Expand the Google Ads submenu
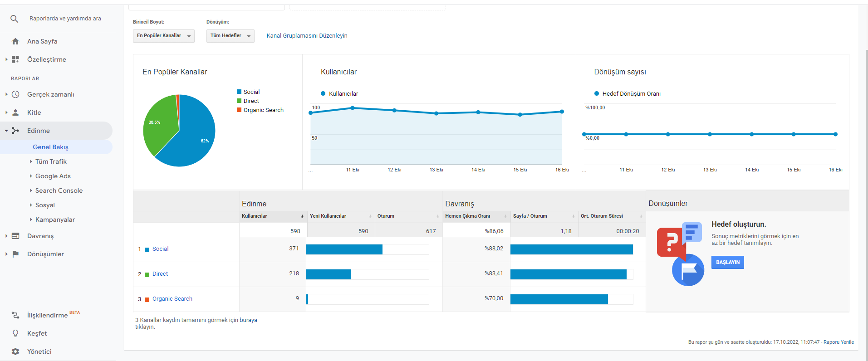 pyautogui.click(x=31, y=176)
